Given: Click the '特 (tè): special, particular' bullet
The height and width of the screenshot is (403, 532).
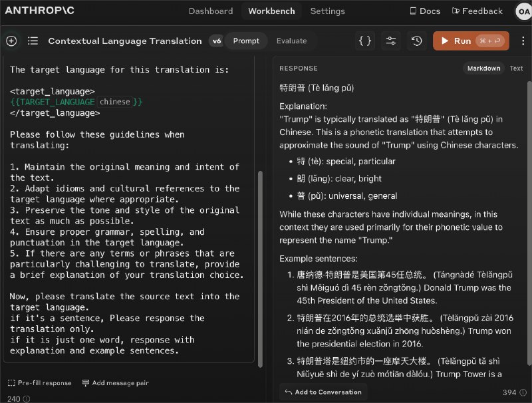Looking at the screenshot, I should coord(346,162).
